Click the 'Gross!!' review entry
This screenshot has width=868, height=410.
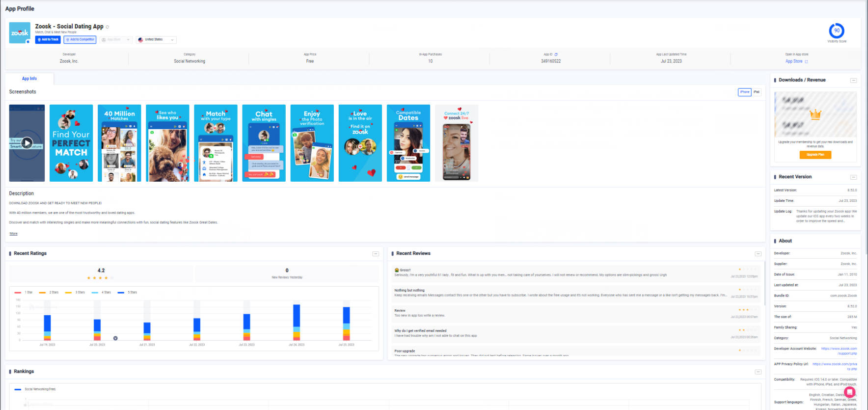[576, 273]
